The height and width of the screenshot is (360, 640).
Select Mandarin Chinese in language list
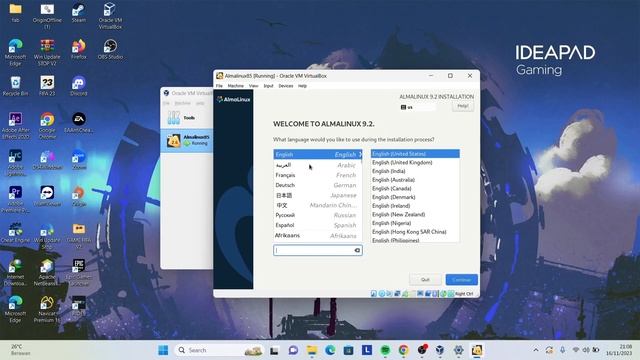[318, 205]
